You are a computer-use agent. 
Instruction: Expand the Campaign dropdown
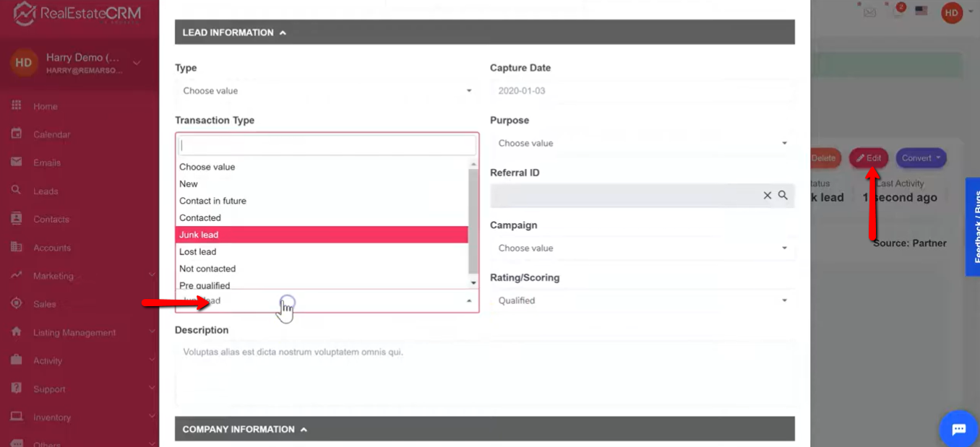coord(642,248)
